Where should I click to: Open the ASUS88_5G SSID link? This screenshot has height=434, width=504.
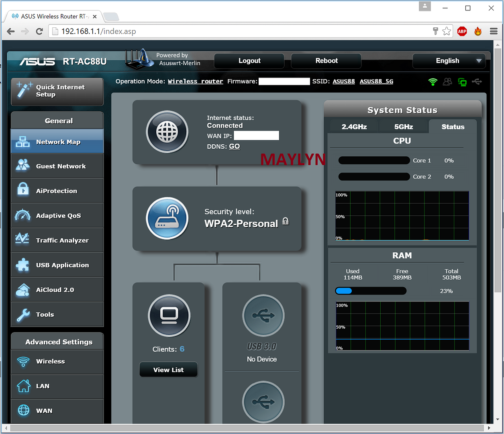click(376, 81)
